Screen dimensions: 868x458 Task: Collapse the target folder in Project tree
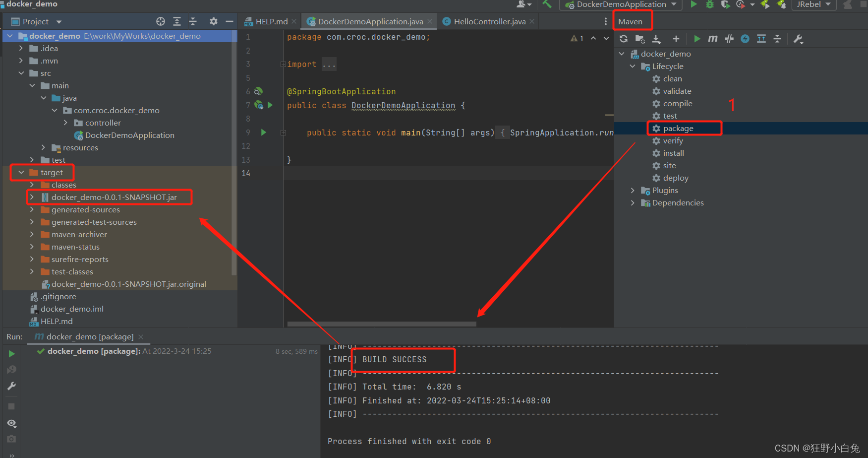[21, 172]
